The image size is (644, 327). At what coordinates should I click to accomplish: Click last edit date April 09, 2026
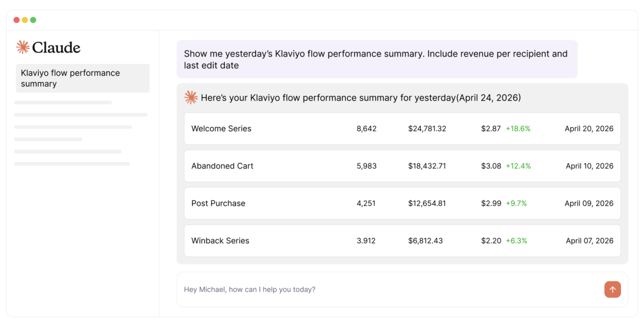coord(589,204)
